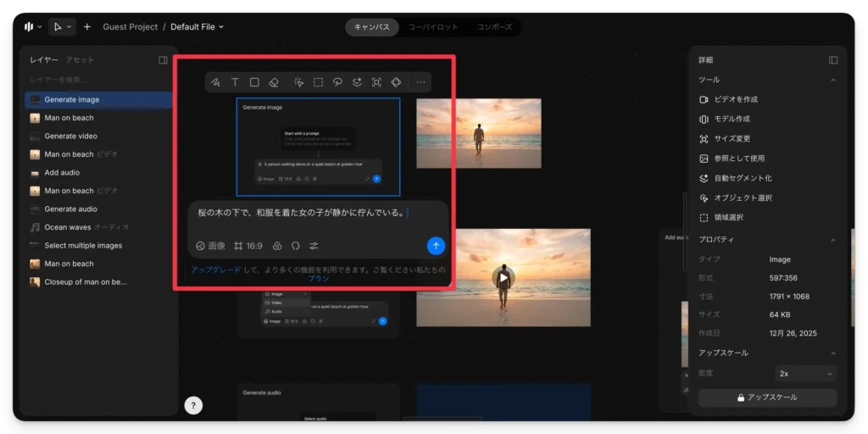Click the auto segment layers icon in toolbar
Image resolution: width=868 pixels, height=434 pixels.
357,82
